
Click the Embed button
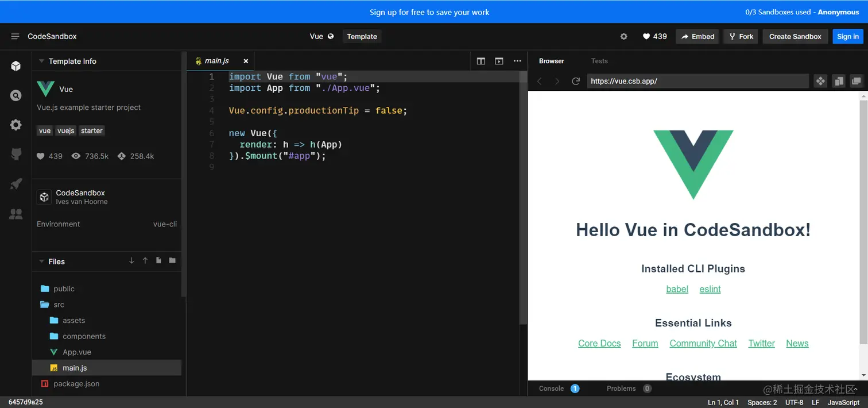(697, 36)
